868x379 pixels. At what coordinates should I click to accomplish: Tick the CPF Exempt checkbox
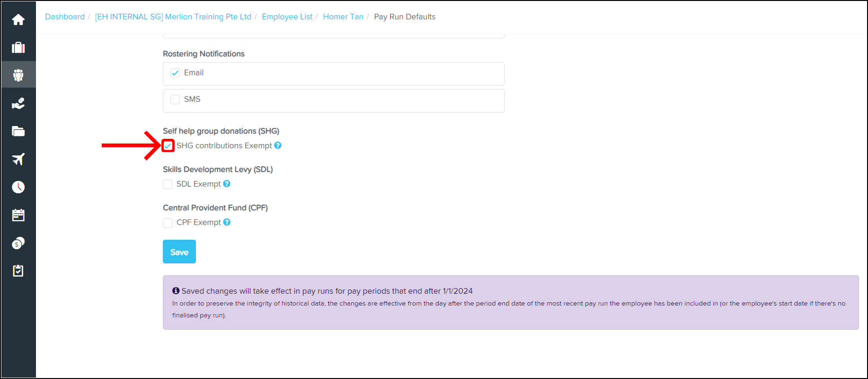(168, 223)
